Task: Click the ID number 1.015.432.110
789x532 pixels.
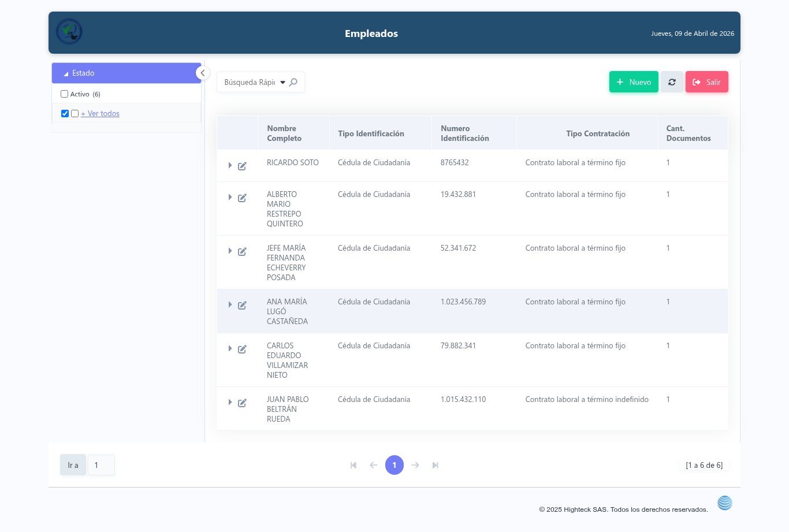Action: pyautogui.click(x=463, y=400)
